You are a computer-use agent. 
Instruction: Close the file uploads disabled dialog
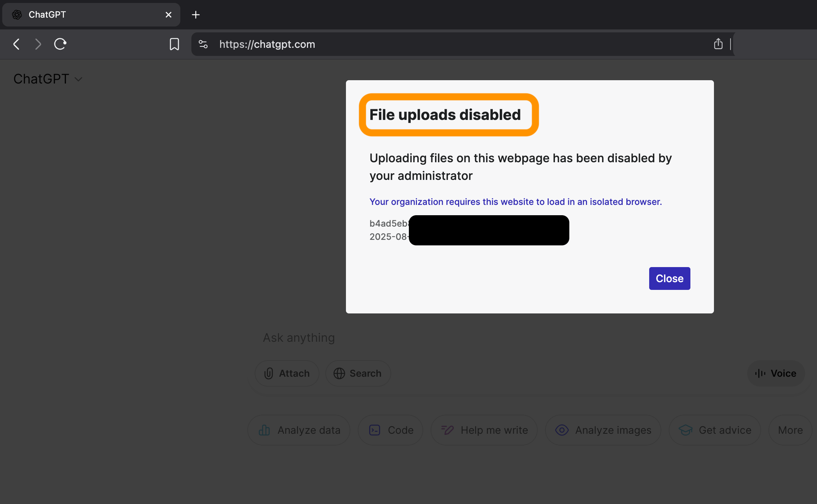coord(669,278)
